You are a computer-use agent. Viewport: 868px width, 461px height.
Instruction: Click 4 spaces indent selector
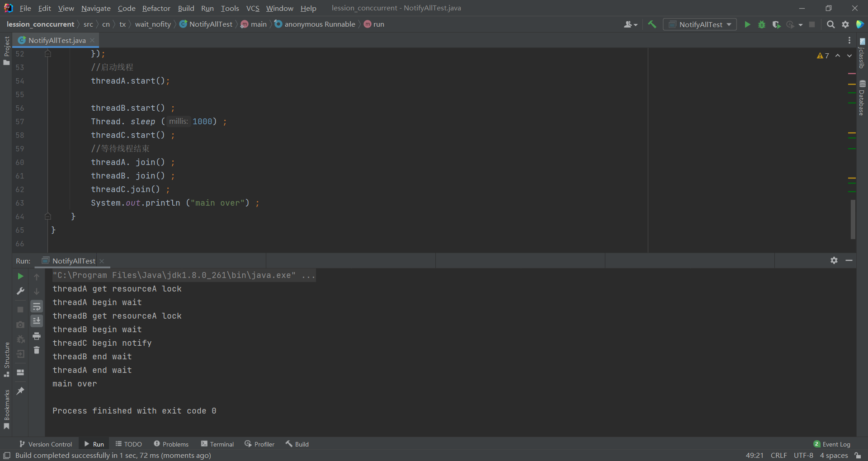pos(834,455)
